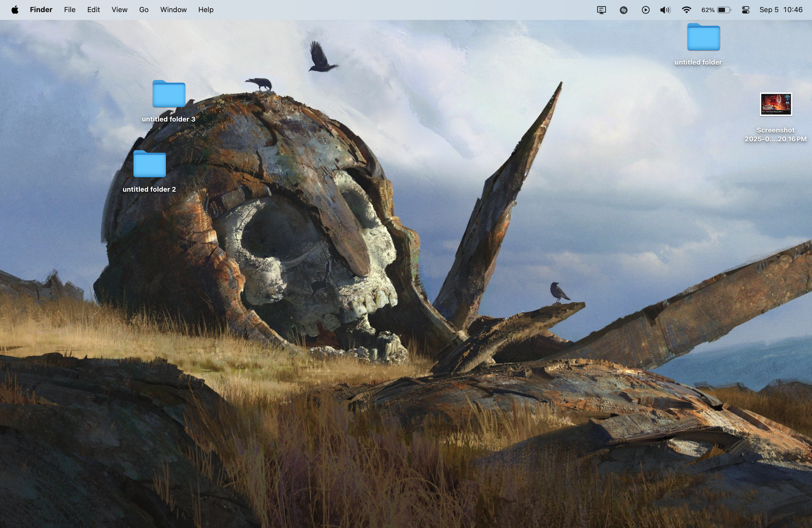
Task: Select the "untitled folder 2" icon
Action: (150, 164)
